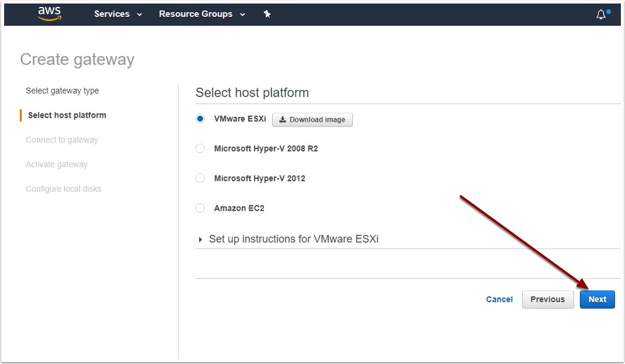Select the VMware ESXi radio button

pos(200,119)
